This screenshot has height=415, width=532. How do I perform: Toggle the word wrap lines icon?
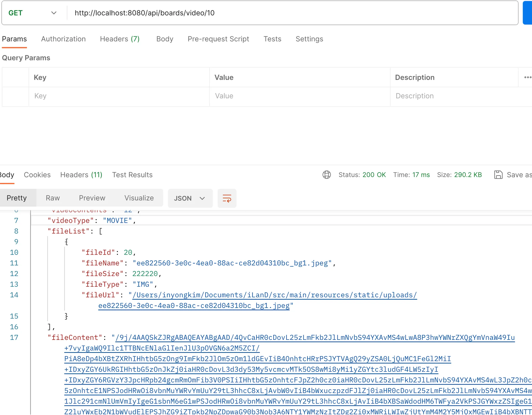227,198
